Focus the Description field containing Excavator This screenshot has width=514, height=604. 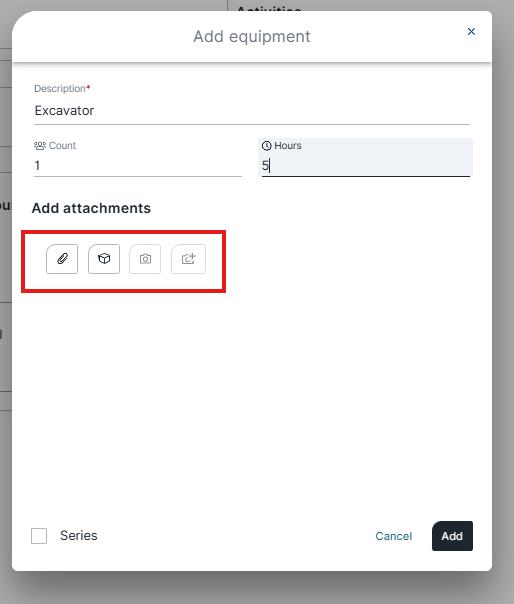(x=252, y=111)
